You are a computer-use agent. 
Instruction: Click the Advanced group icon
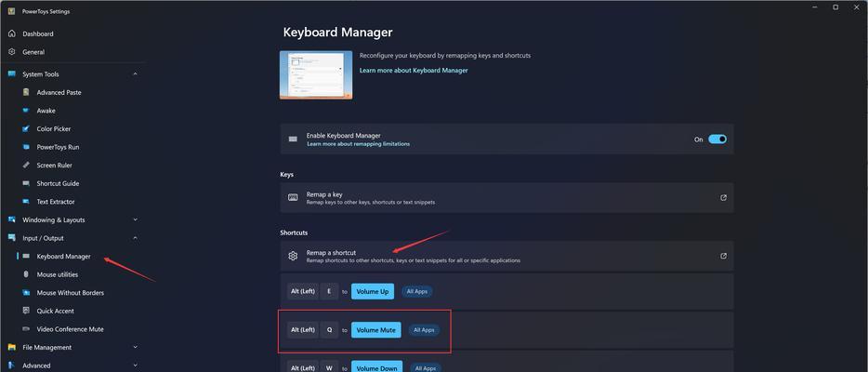[x=12, y=365]
